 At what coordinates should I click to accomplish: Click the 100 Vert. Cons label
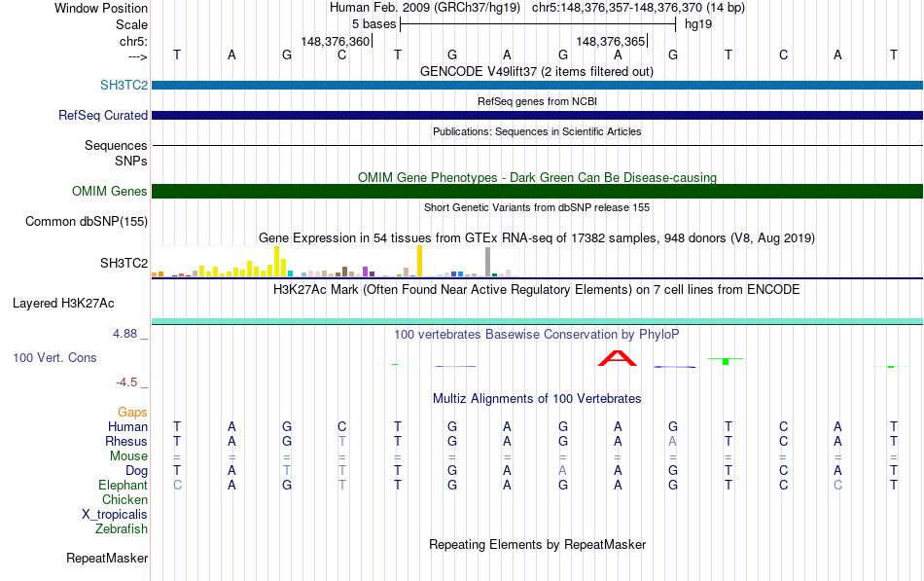click(54, 357)
